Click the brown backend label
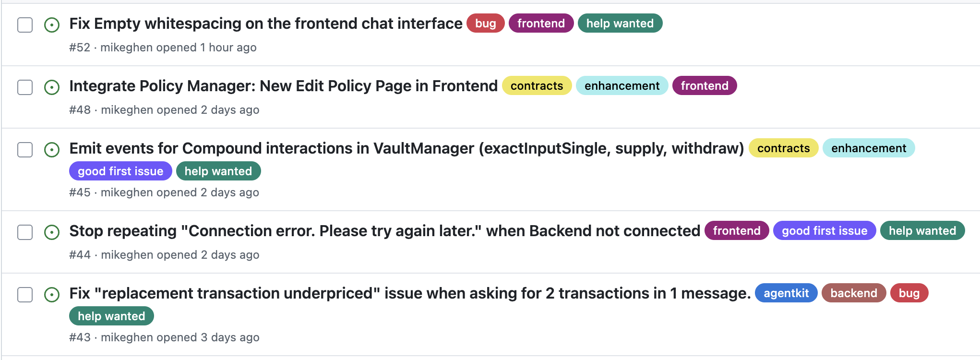 pos(854,293)
